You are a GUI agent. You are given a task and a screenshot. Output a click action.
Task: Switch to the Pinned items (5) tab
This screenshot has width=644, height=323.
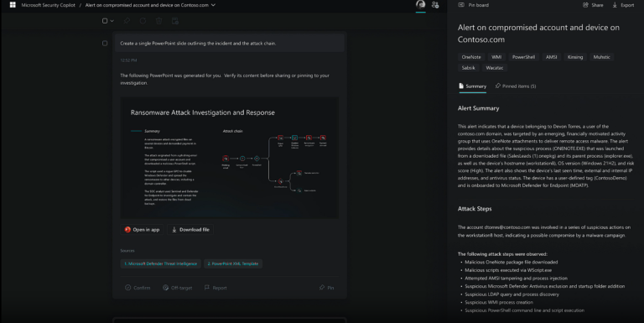pyautogui.click(x=516, y=86)
